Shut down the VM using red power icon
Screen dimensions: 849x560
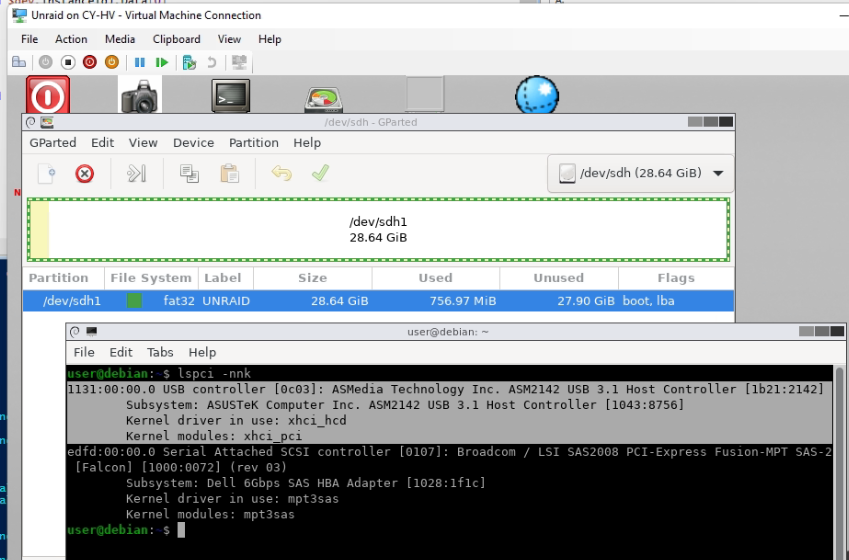[x=90, y=62]
